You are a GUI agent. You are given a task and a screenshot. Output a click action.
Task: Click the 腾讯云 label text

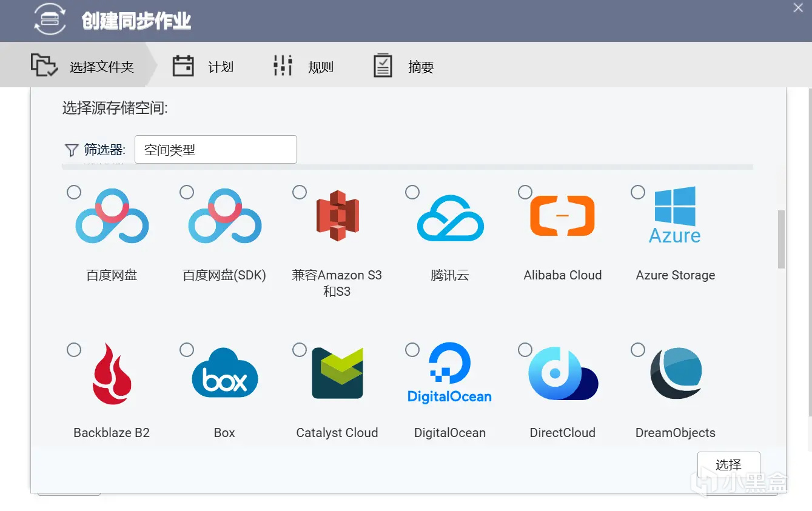450,275
